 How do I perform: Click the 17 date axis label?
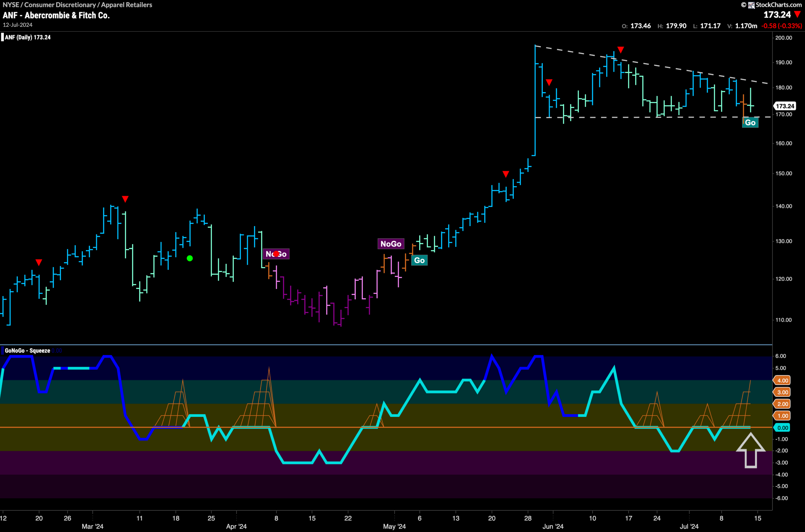click(629, 518)
